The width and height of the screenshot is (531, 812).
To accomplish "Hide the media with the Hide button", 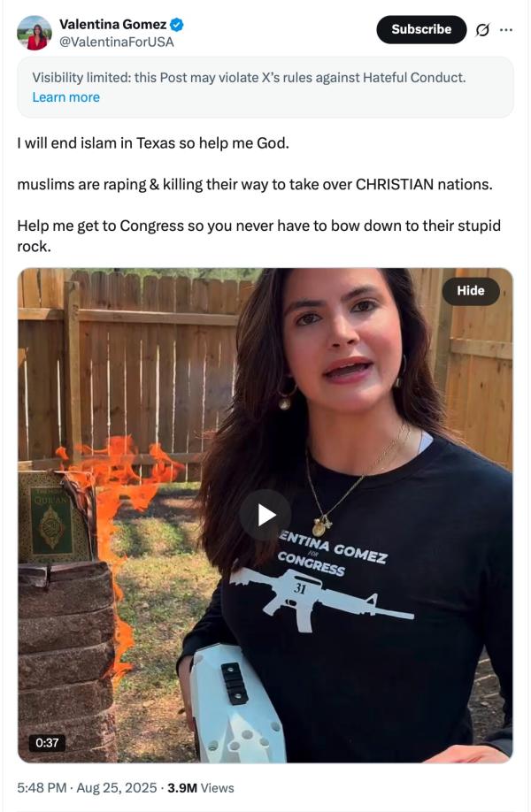I will [x=471, y=291].
